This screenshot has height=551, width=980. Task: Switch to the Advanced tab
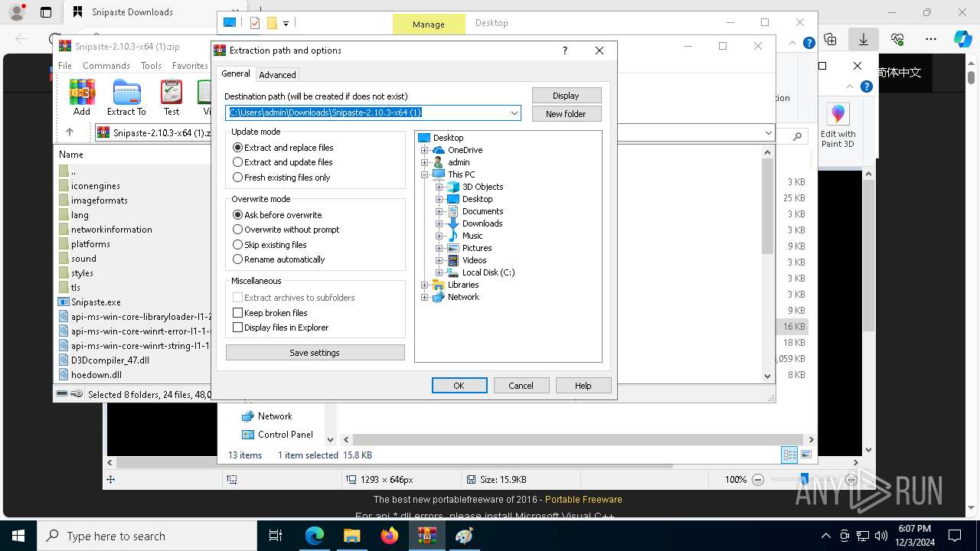point(277,75)
